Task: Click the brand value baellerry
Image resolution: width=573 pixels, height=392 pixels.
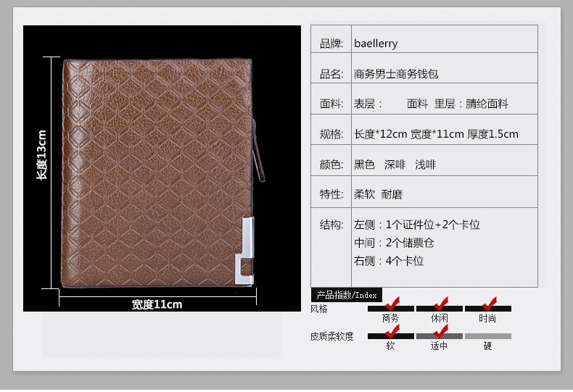Action: [376, 43]
